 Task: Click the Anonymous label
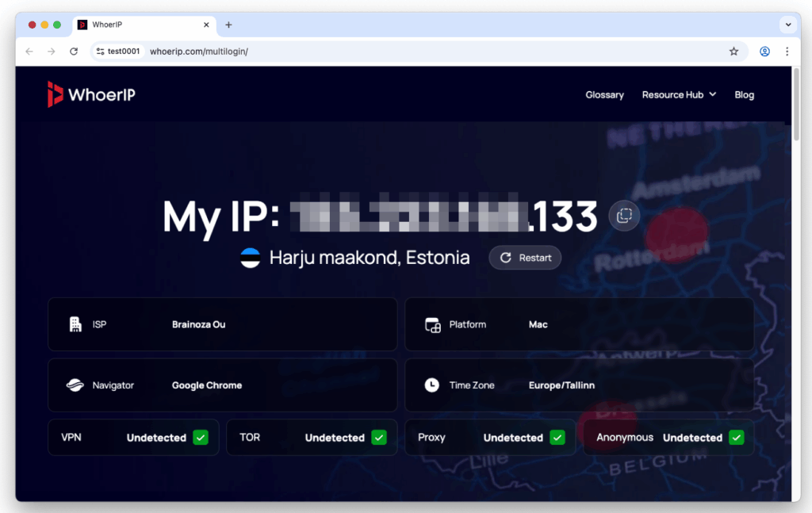625,438
